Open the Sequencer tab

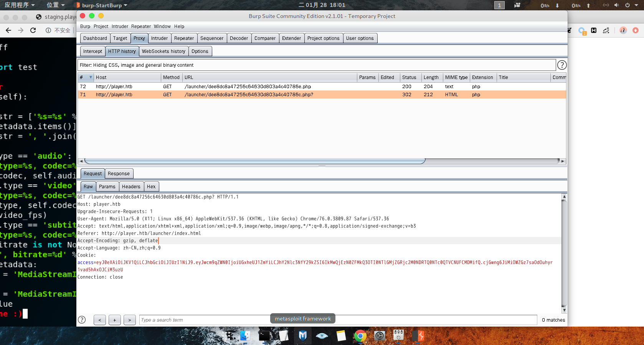click(212, 38)
